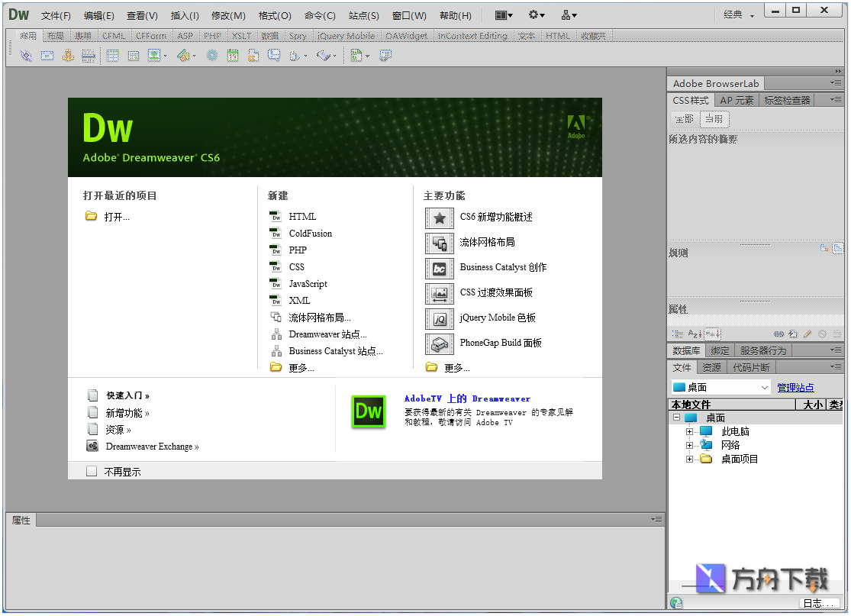
Task: Click the New CSS Rule icon
Action: [793, 334]
